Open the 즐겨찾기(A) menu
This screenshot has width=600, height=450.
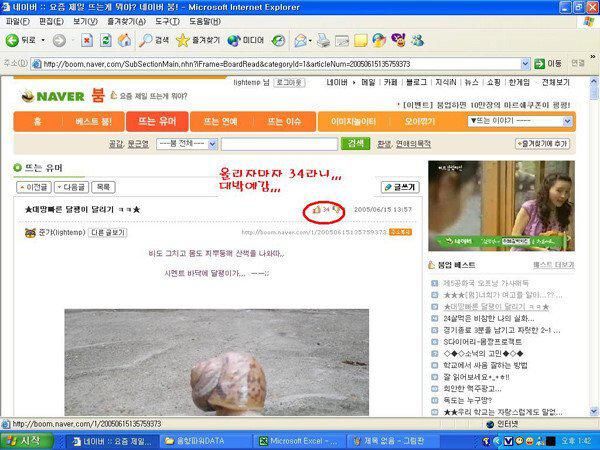(126, 21)
